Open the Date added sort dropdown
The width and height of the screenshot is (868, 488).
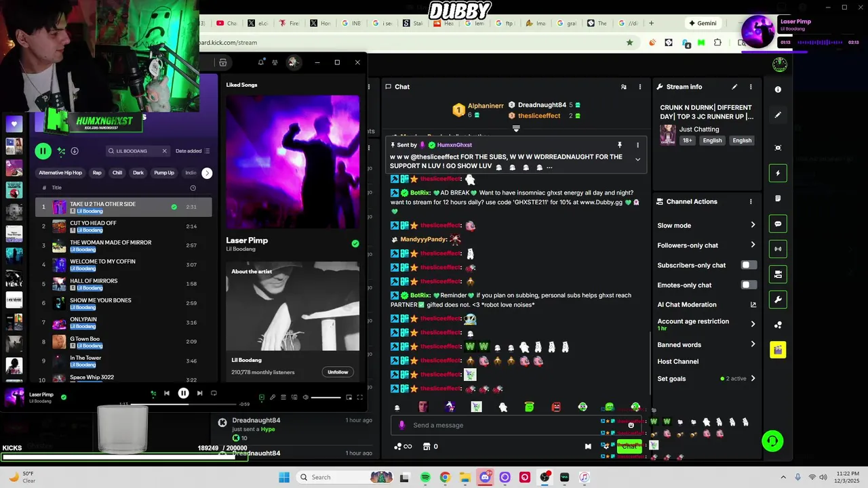tap(193, 151)
